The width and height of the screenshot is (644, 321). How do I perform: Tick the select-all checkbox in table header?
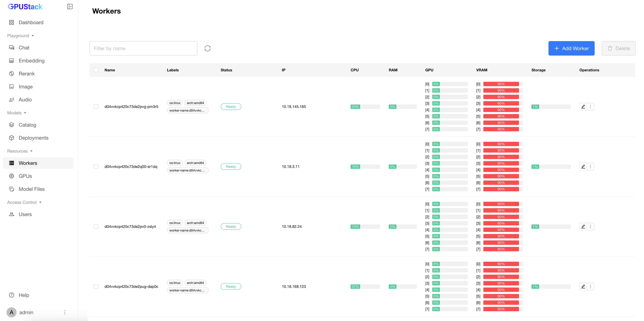pyautogui.click(x=96, y=70)
